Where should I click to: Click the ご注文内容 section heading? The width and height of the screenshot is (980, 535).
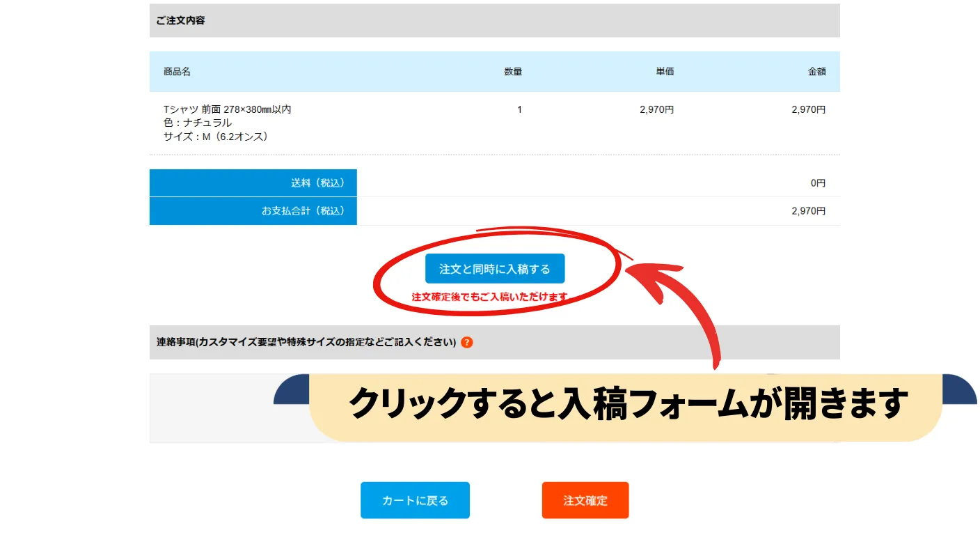click(x=180, y=21)
